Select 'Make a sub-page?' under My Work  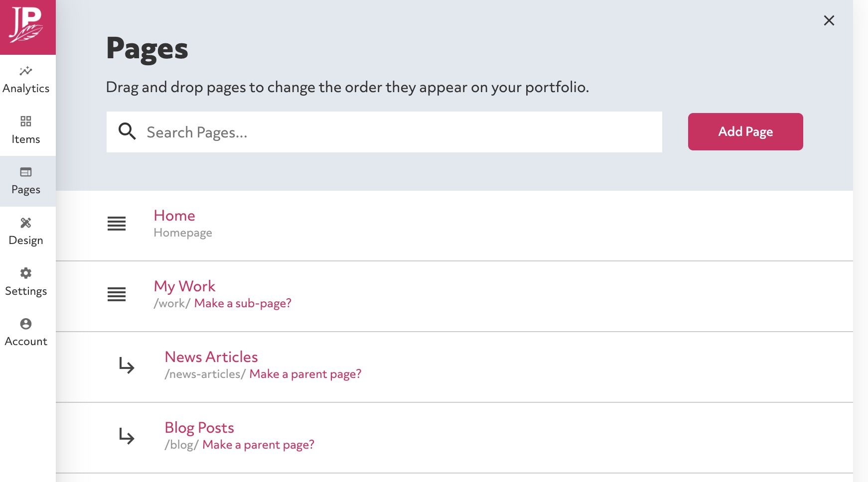[x=243, y=303]
